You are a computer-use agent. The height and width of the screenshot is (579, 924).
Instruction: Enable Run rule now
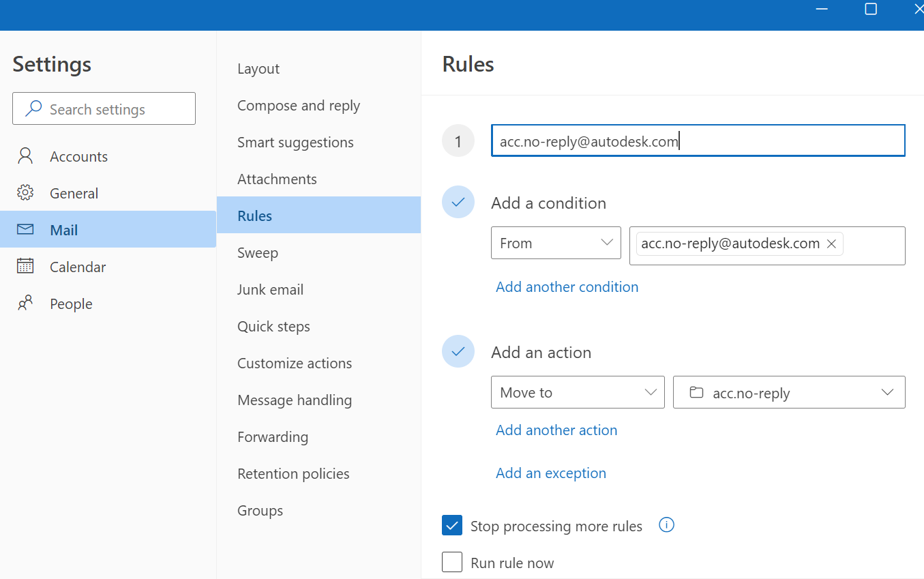(x=451, y=562)
